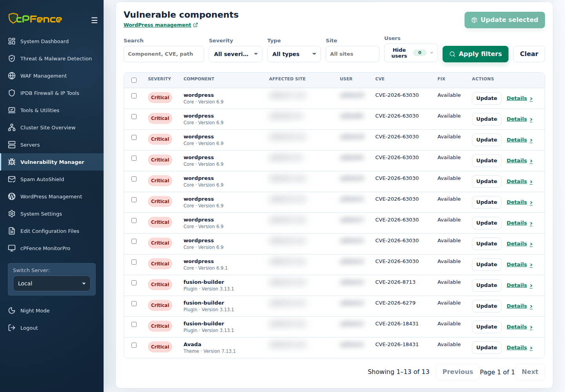Check the wordpress Version 6.9.1 row checkbox
Viewport: 565px width, 392px height.
pos(134,262)
